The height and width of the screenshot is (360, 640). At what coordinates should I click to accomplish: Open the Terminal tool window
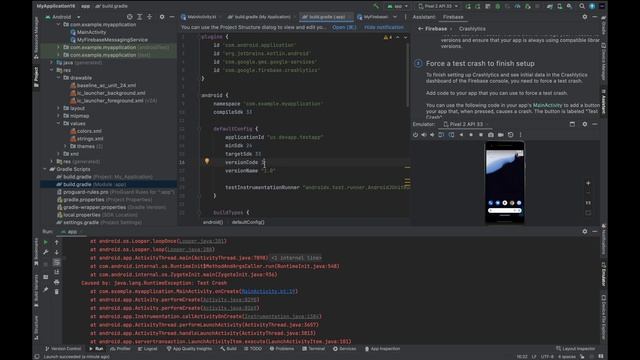coord(313,349)
